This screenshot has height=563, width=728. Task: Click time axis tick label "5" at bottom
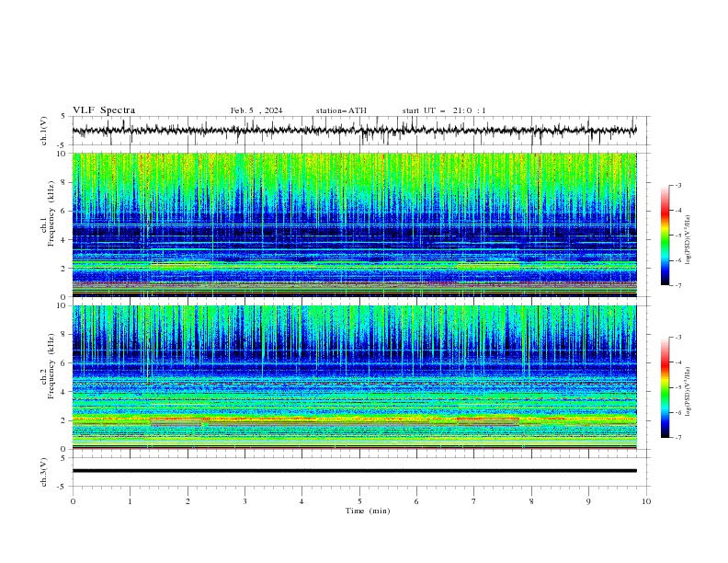[359, 501]
